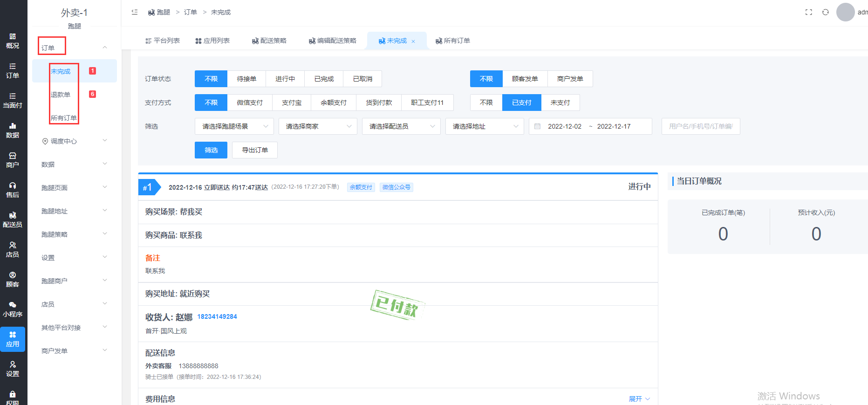The image size is (868, 405).
Task: Switch to the 平台列表 tab
Action: click(163, 41)
